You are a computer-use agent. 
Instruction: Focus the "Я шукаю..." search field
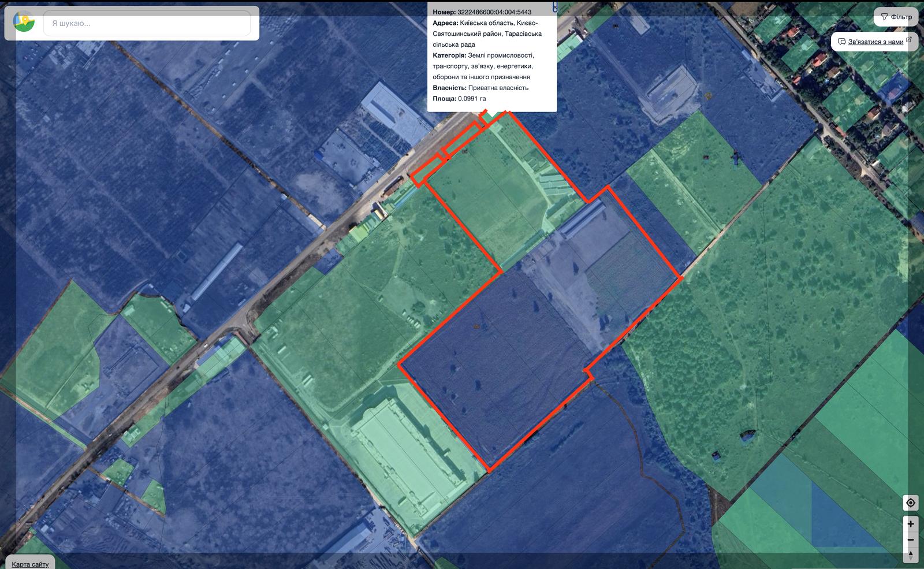(x=147, y=24)
